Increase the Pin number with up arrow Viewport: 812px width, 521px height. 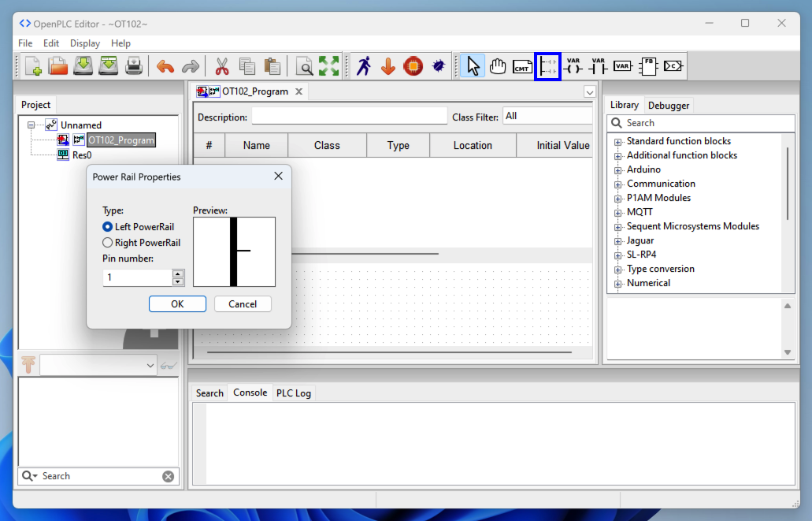coord(178,274)
